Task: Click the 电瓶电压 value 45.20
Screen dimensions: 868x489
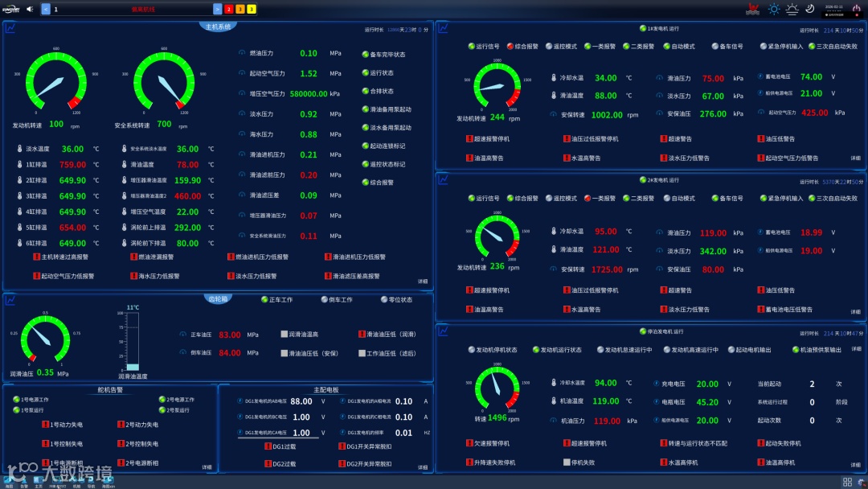Action: click(x=707, y=402)
